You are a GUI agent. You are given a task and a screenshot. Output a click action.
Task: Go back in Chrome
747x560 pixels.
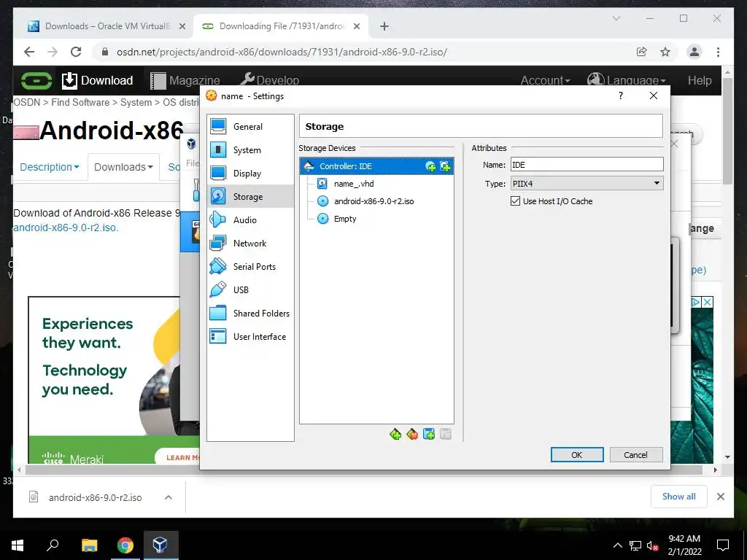coord(29,52)
